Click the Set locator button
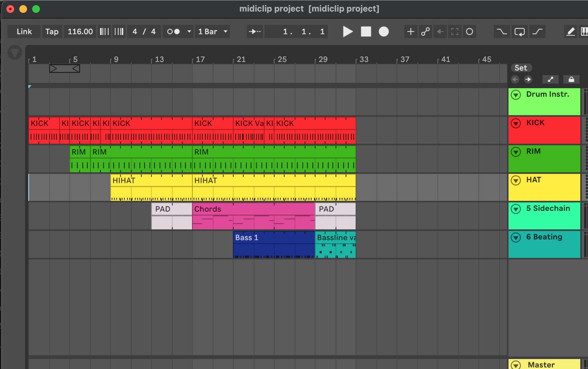 [x=521, y=68]
